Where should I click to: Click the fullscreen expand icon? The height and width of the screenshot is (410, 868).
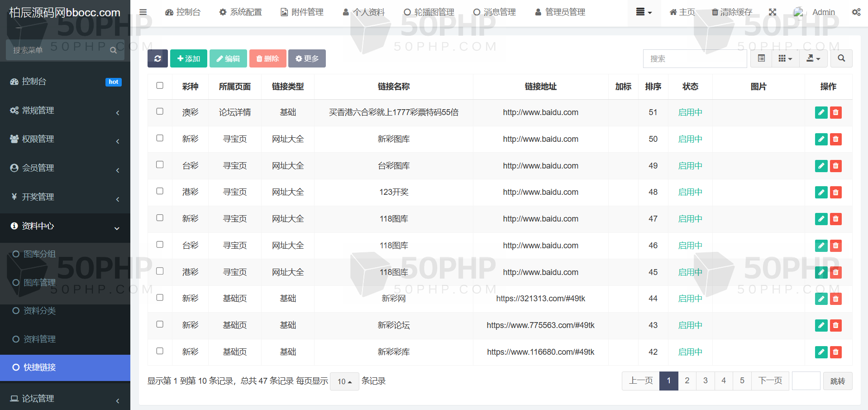pos(773,12)
